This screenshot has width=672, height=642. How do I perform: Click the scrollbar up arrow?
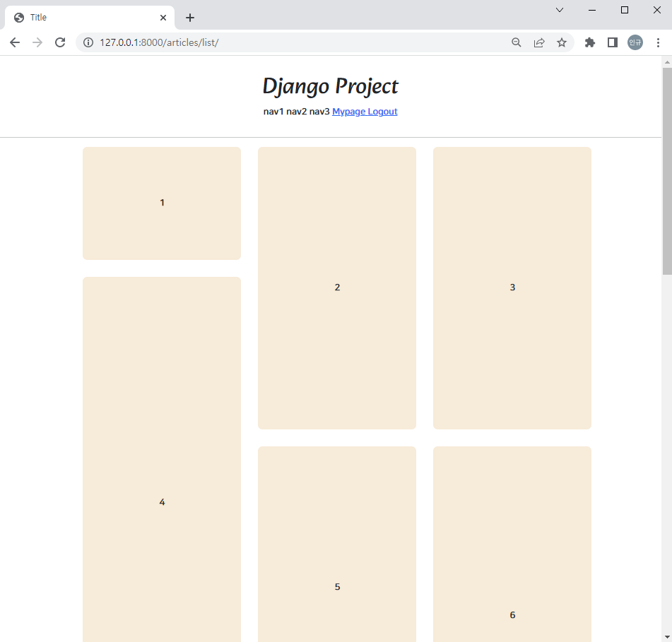667,62
